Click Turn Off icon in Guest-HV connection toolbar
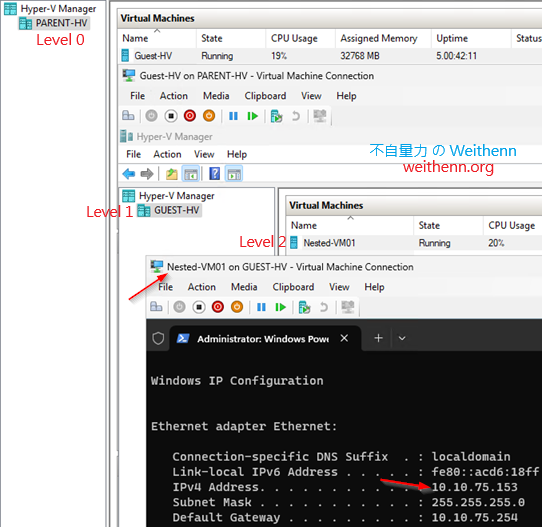Viewport: 542px width, 527px height. 171,116
